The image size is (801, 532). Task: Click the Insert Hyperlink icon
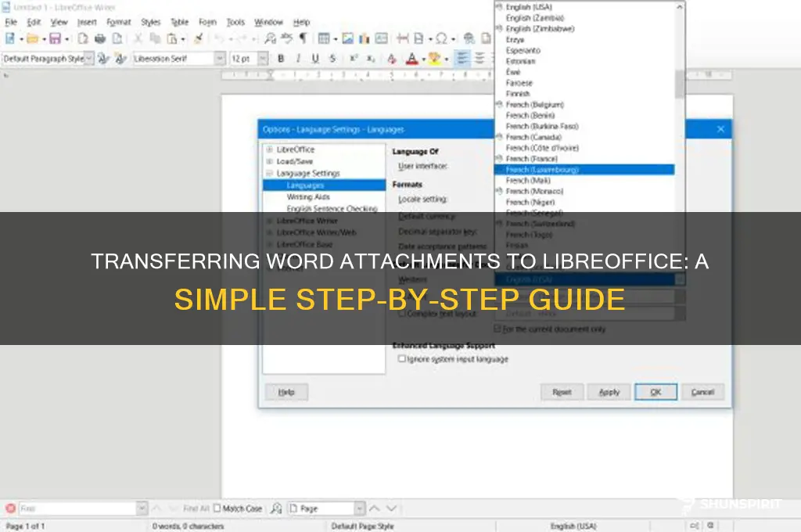469,38
